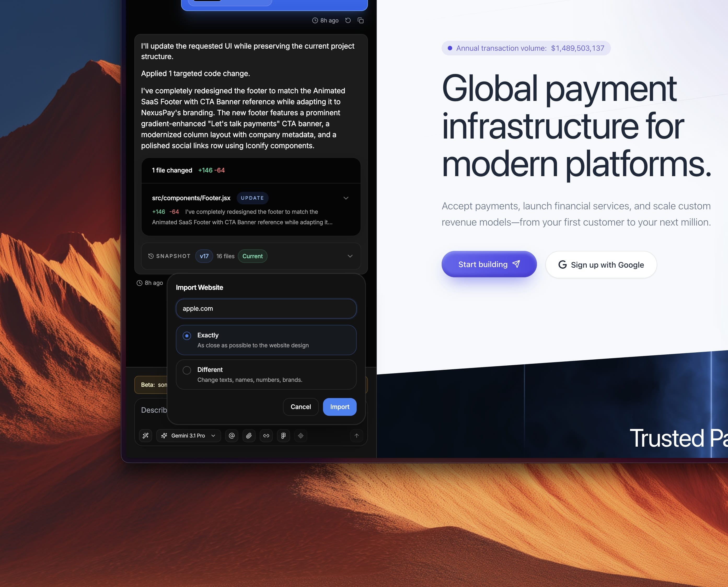Toggle the v17 snapshot badge

pyautogui.click(x=204, y=256)
